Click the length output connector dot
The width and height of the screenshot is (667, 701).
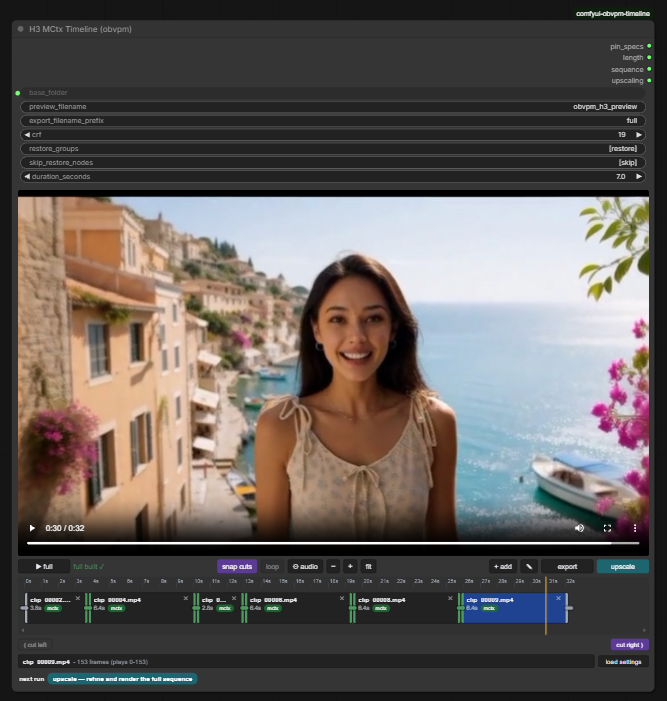tap(649, 57)
